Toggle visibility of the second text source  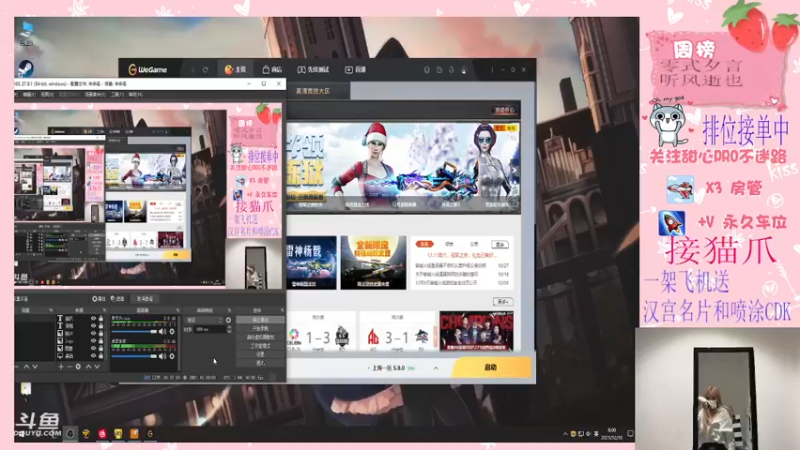(x=93, y=326)
